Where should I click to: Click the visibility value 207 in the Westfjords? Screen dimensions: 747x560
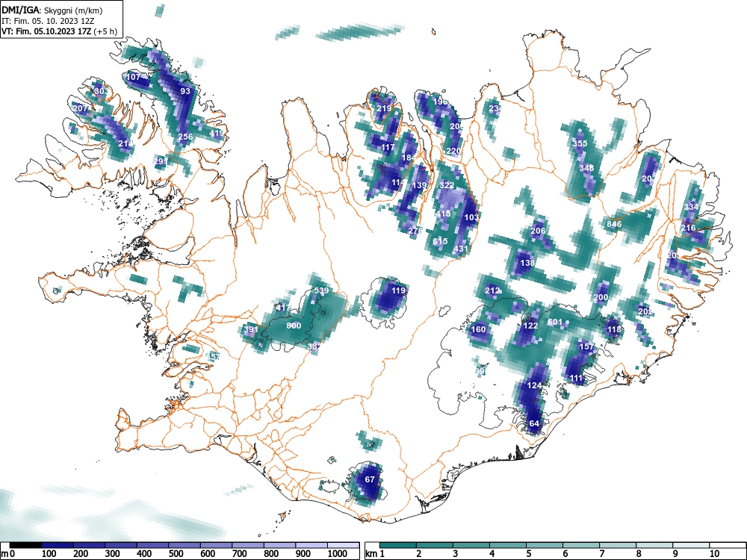coord(81,108)
